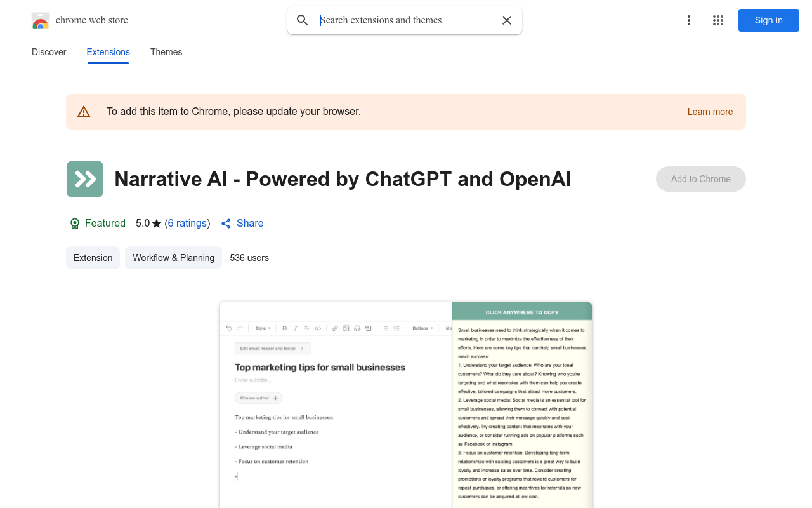Open the Google apps grid

tap(718, 20)
